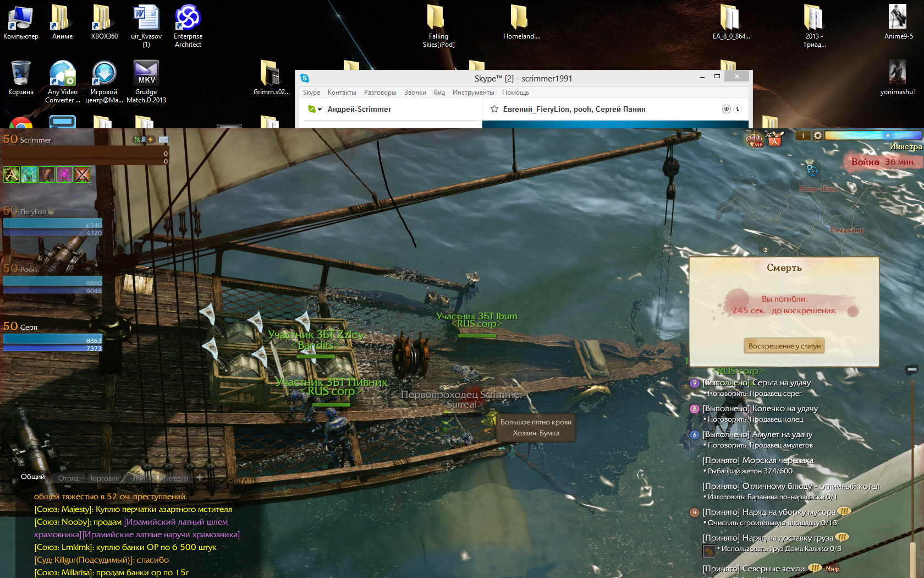Image resolution: width=924 pixels, height=578 pixels.
Task: Select the crossed swords buff icon
Action: point(82,175)
